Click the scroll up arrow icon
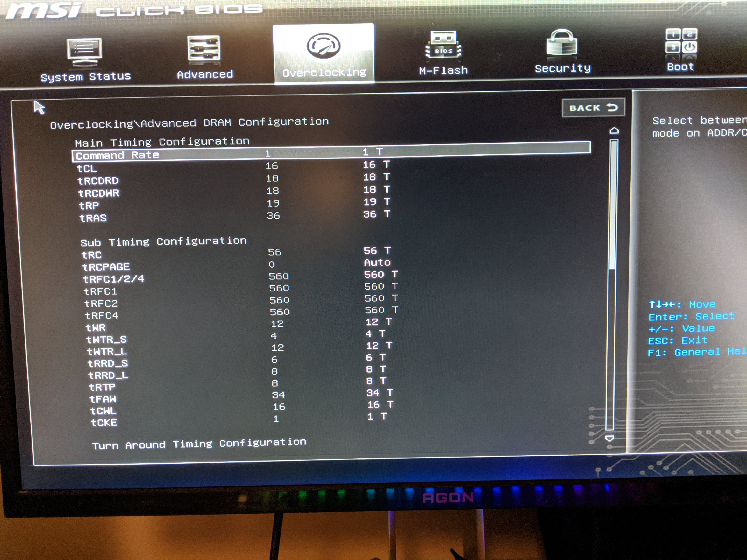 point(614,131)
